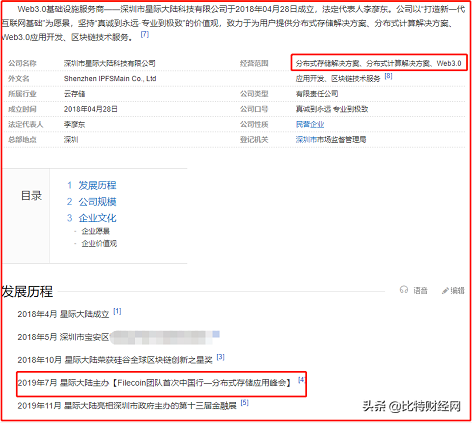Click the 2018年10月 硅谷全球区块链创新之星奖 entry
This screenshot has width=472, height=423.
click(115, 360)
